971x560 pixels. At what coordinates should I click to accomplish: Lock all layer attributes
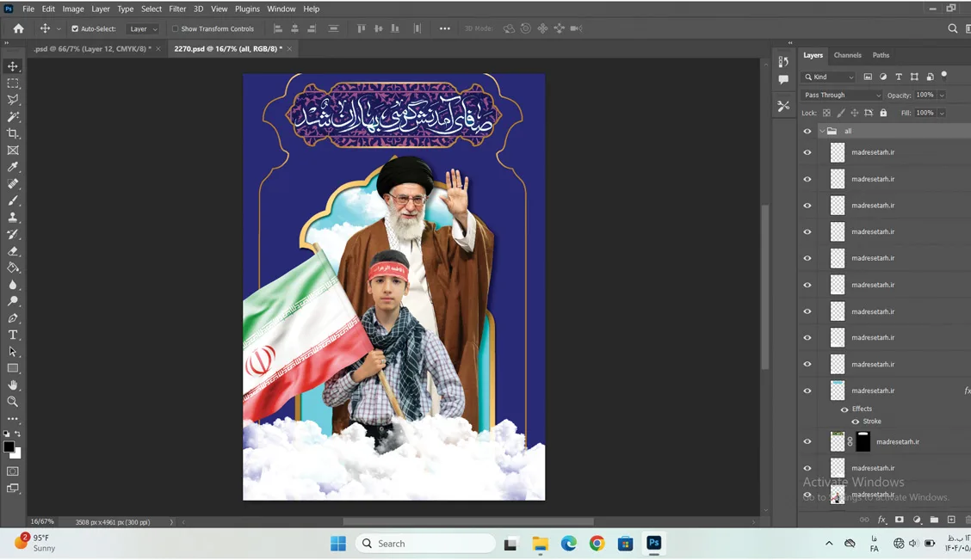[x=884, y=113]
